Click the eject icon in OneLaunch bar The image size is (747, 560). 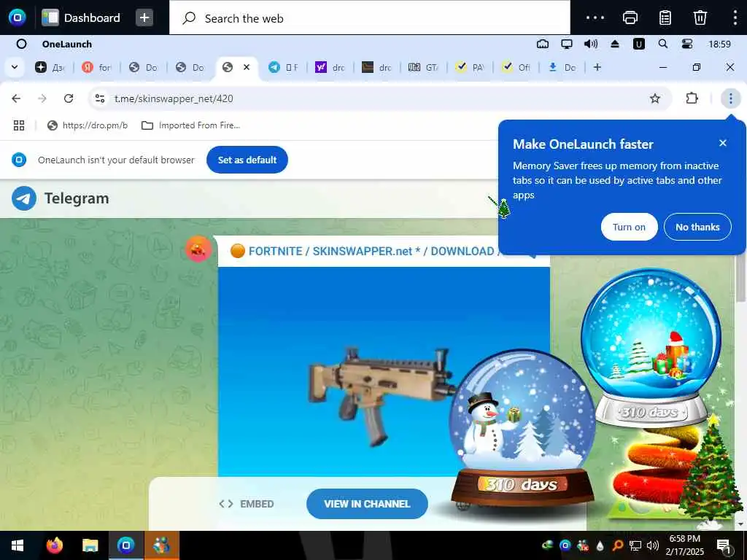[614, 44]
